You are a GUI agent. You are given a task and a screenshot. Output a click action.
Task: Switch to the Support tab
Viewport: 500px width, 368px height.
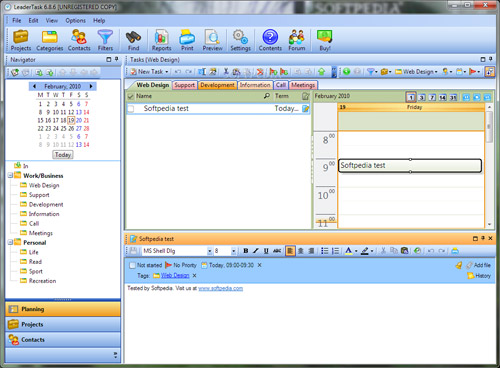[x=184, y=85]
